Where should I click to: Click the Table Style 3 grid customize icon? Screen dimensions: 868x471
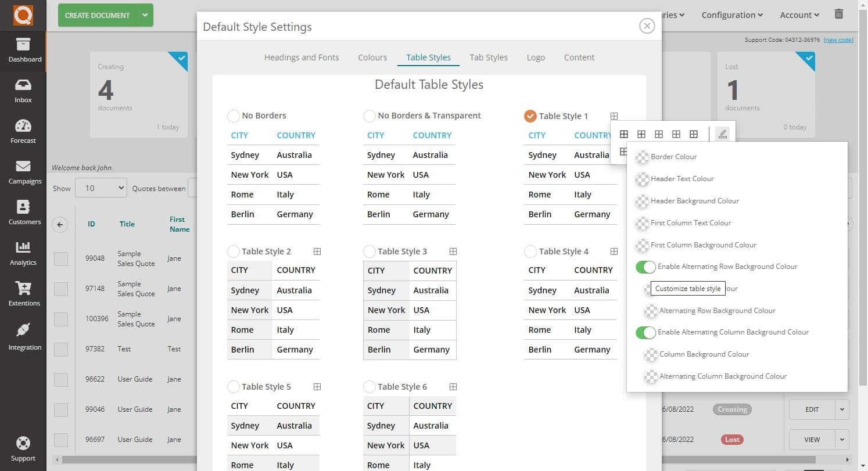(453, 251)
